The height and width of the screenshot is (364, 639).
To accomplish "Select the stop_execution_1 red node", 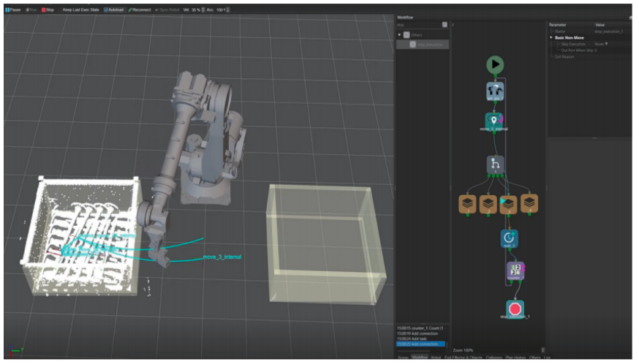I will tap(515, 308).
